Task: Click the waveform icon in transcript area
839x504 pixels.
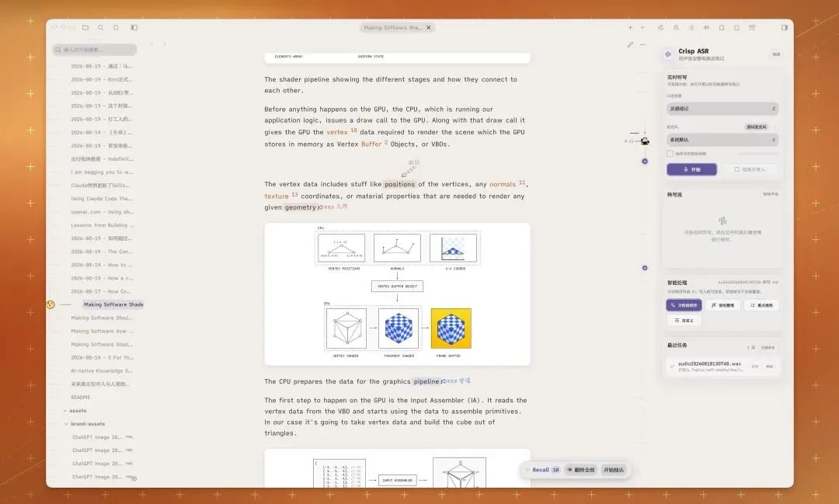Action: 722,221
